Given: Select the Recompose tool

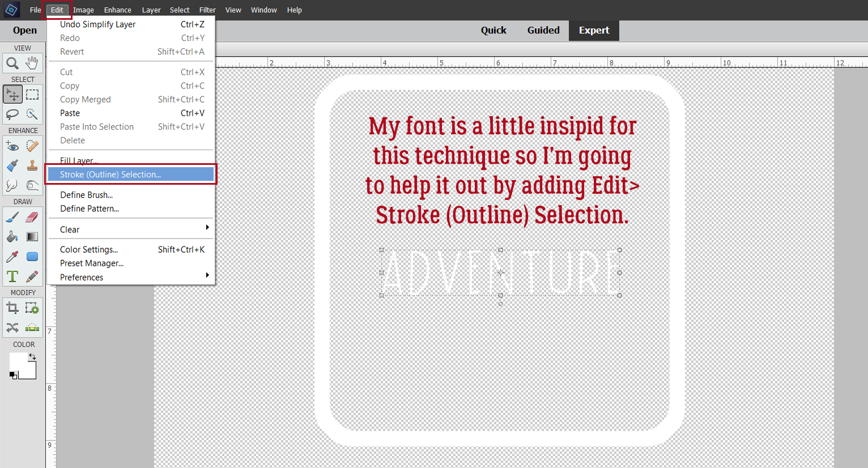Looking at the screenshot, I should pyautogui.click(x=32, y=308).
